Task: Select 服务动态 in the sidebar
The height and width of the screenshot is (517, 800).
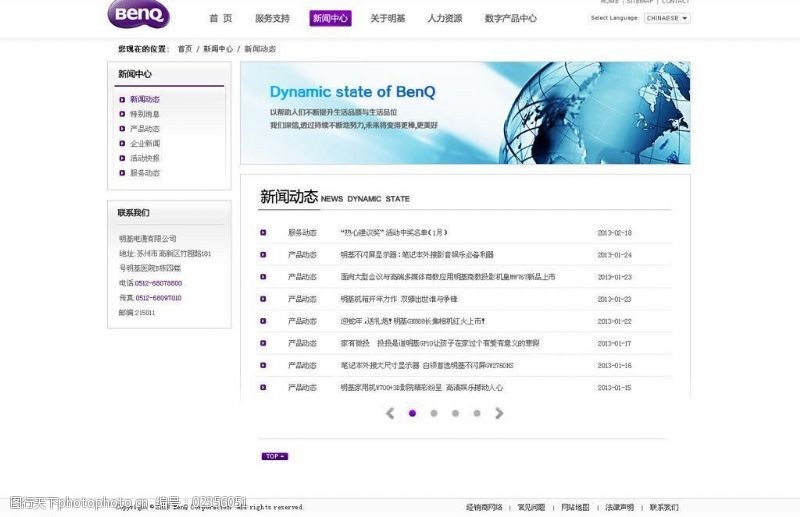Action: point(145,173)
